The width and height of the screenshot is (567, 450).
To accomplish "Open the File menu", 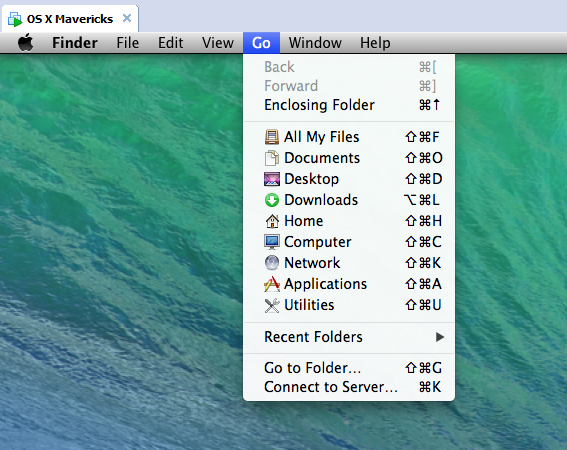I will [128, 43].
